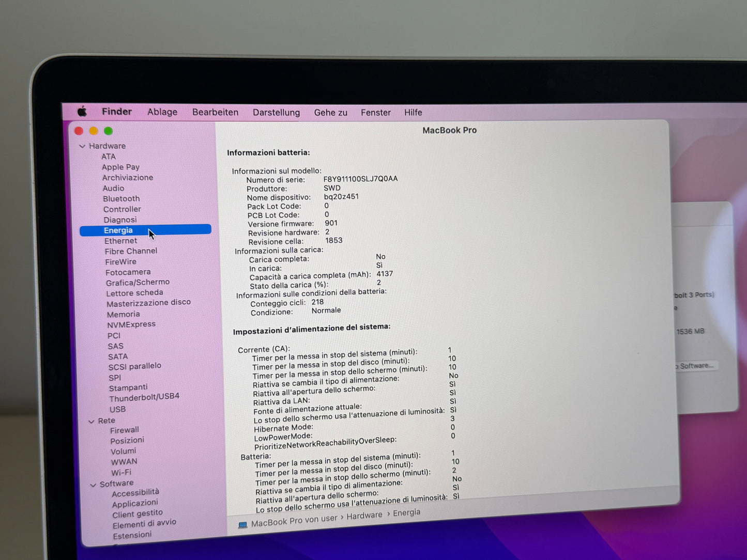Open the Apple menu

coord(82,111)
